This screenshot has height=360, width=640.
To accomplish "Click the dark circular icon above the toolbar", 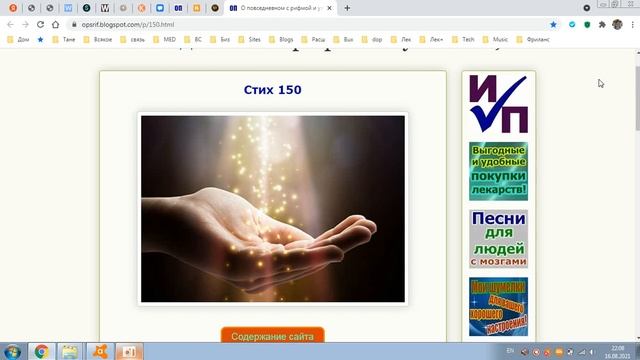I will click(x=587, y=8).
